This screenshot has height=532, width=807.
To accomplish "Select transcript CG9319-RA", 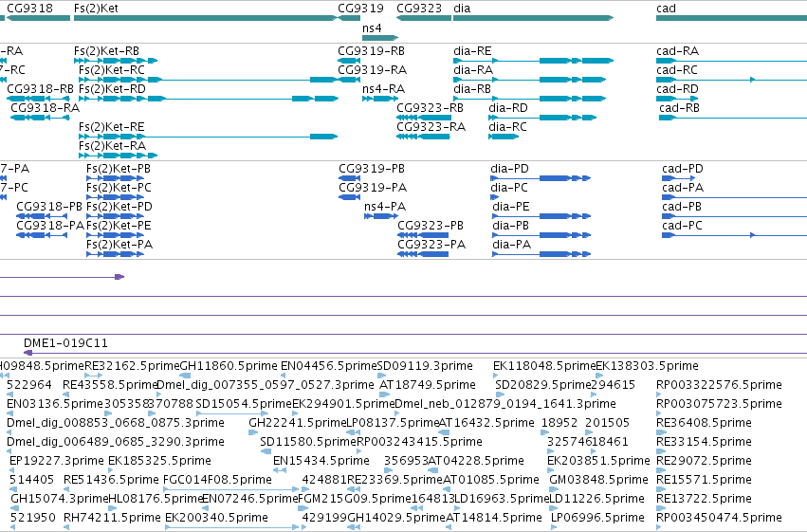I will (x=372, y=70).
